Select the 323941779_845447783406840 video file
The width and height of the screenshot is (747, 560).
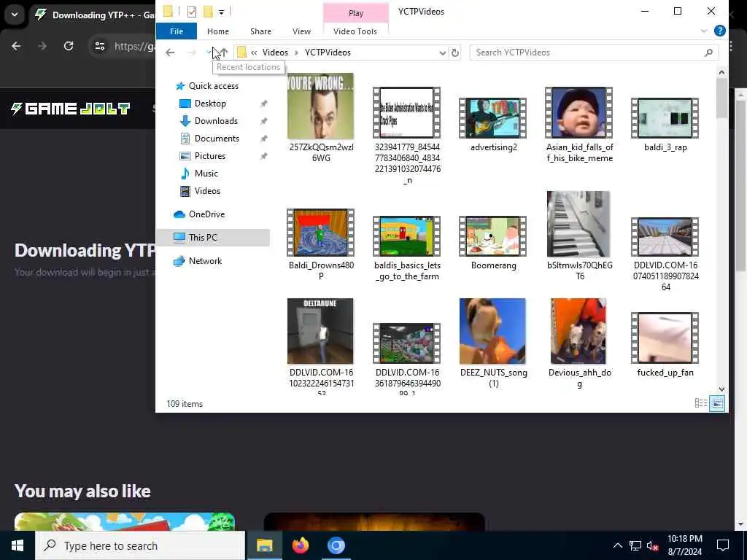407,113
